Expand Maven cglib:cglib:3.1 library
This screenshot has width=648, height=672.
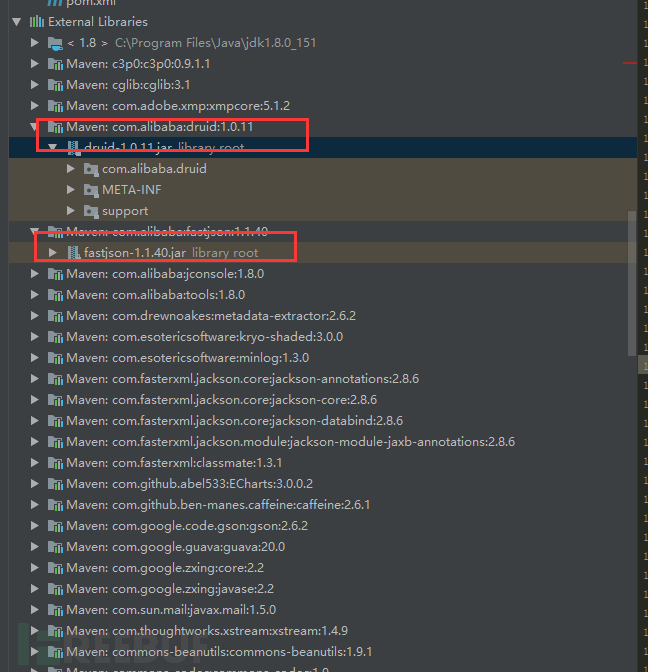(35, 84)
